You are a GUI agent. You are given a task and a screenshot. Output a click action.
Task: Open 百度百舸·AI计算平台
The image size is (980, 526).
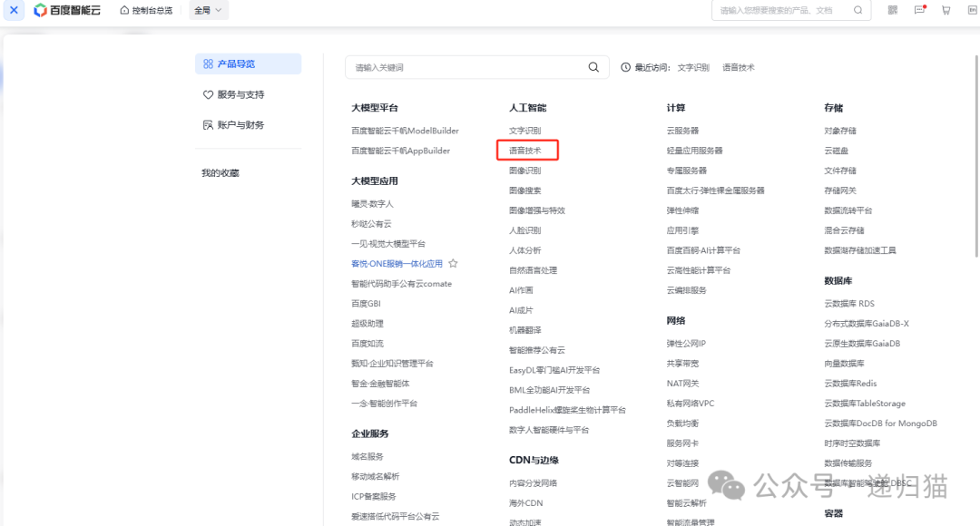click(703, 250)
